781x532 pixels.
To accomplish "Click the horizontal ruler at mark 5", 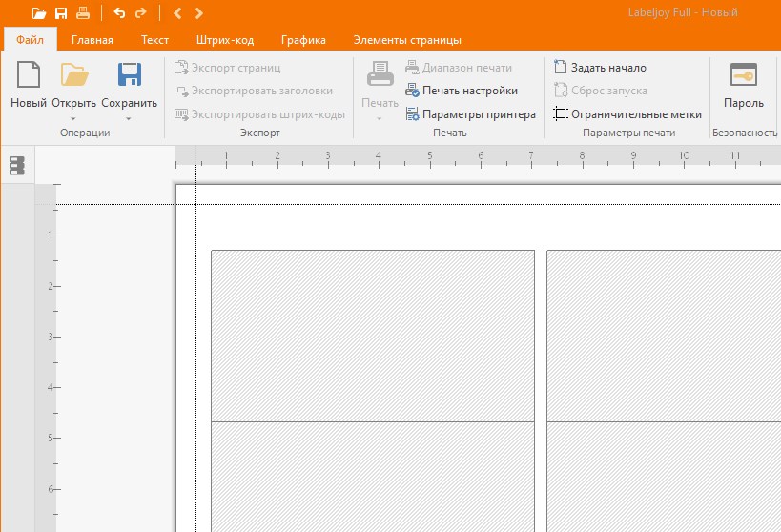I will 430,156.
